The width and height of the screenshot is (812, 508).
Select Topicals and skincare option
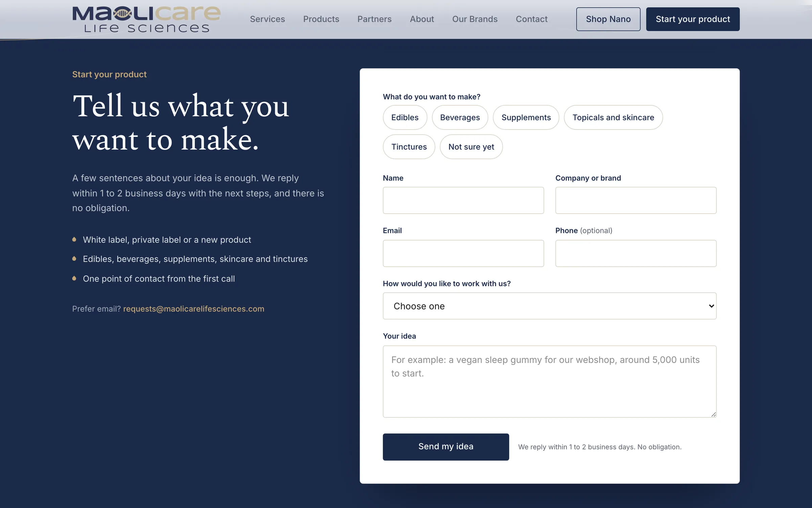click(613, 118)
